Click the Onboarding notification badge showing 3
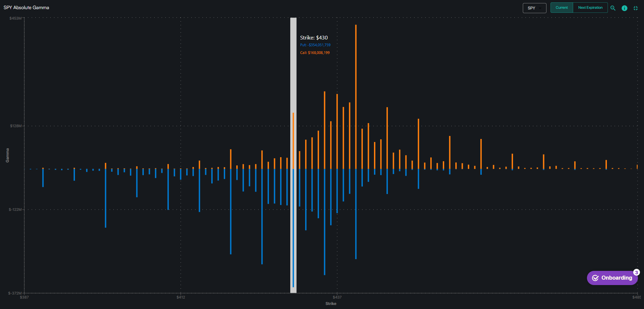Image resolution: width=644 pixels, height=309 pixels. point(636,272)
